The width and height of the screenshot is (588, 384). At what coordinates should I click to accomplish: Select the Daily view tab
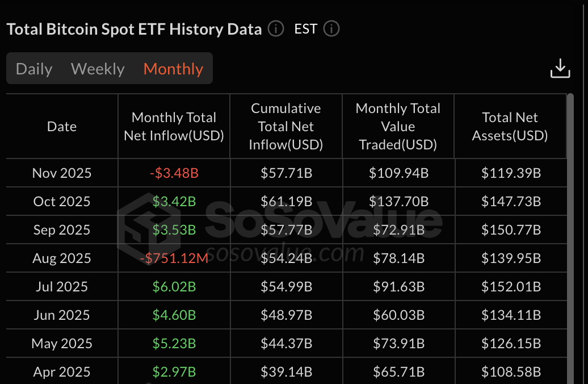(x=33, y=68)
